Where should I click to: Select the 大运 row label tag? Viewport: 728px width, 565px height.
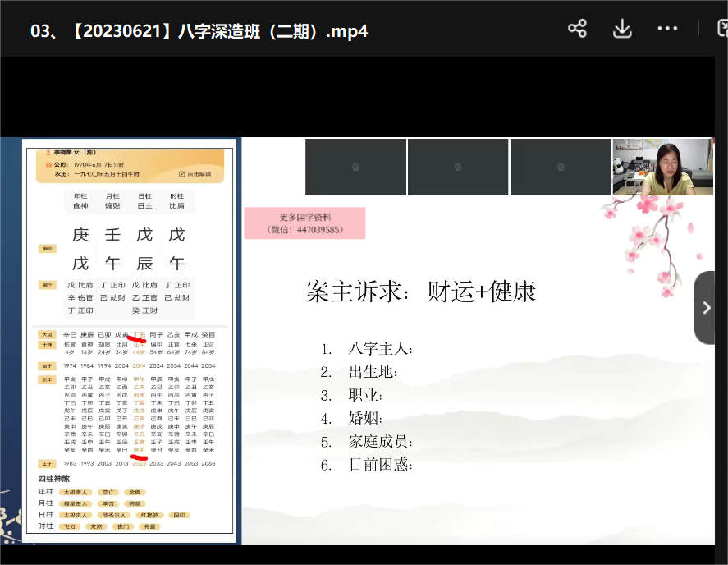tap(47, 335)
